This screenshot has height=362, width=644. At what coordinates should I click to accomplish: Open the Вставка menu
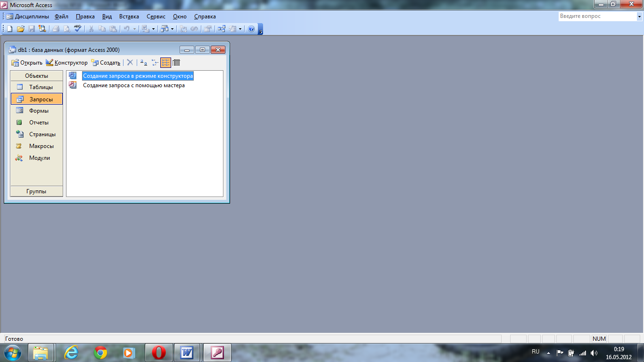click(x=129, y=16)
